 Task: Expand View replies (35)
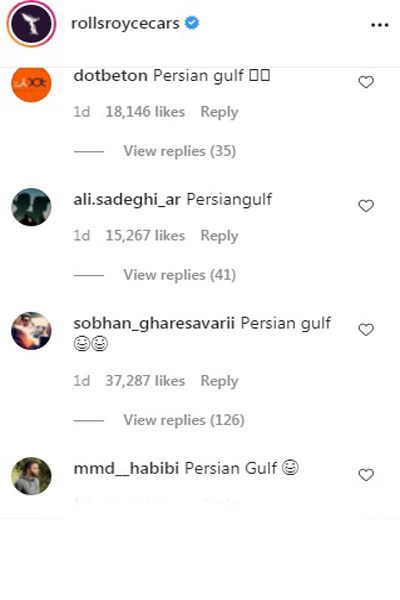pyautogui.click(x=180, y=151)
